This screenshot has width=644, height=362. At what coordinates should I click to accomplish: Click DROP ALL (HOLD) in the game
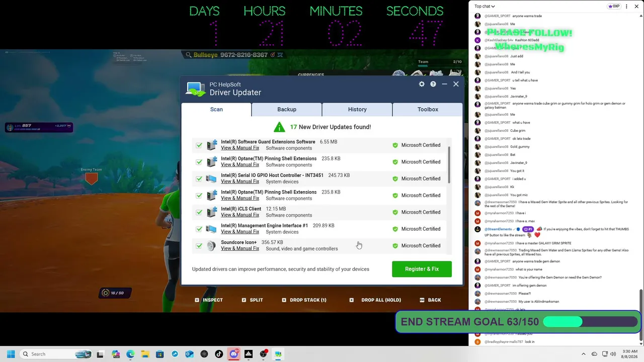[x=376, y=300]
